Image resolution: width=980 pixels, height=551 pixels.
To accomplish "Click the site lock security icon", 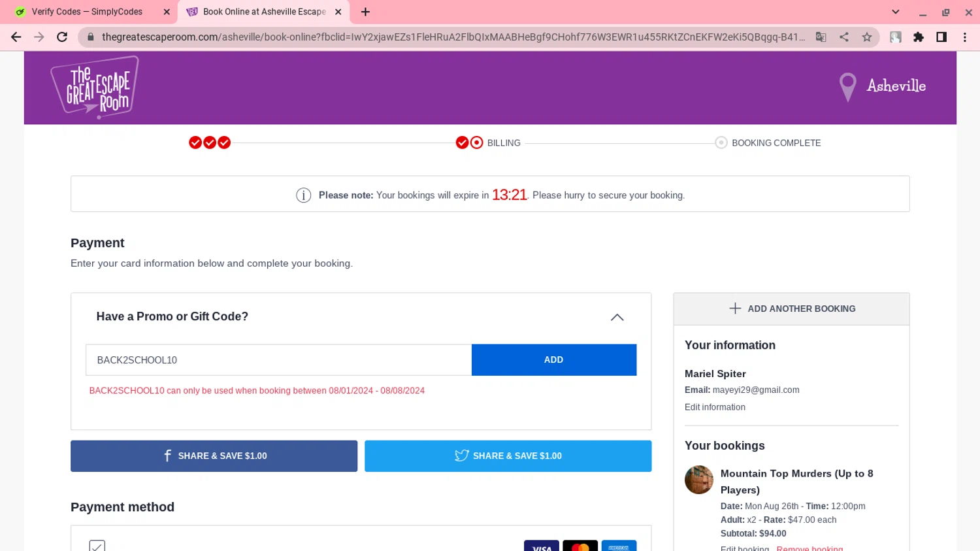I will 91,37.
